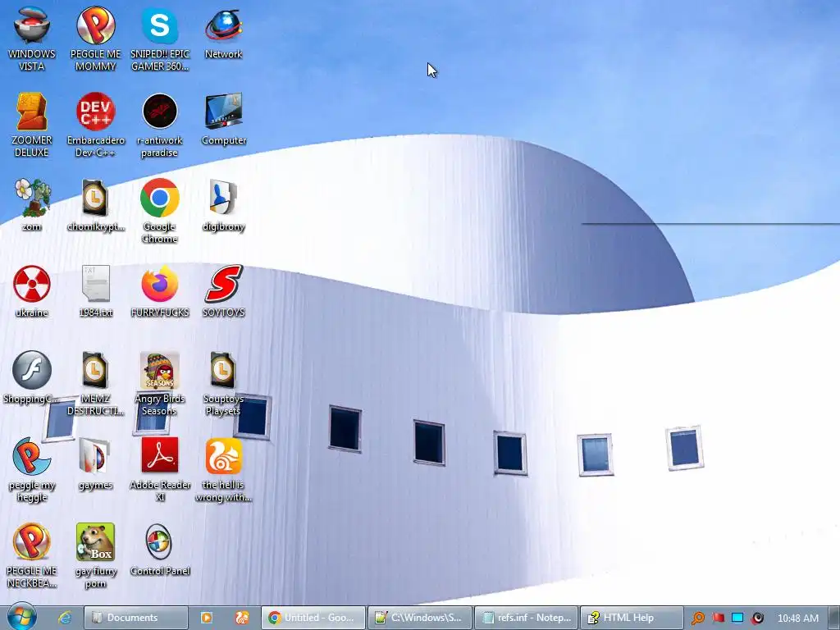Viewport: 840px width, 630px height.
Task: Click the orange magnifier tray icon
Action: tap(698, 619)
